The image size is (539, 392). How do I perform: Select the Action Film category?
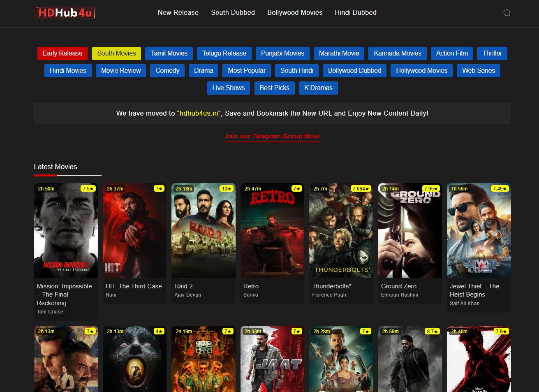452,53
